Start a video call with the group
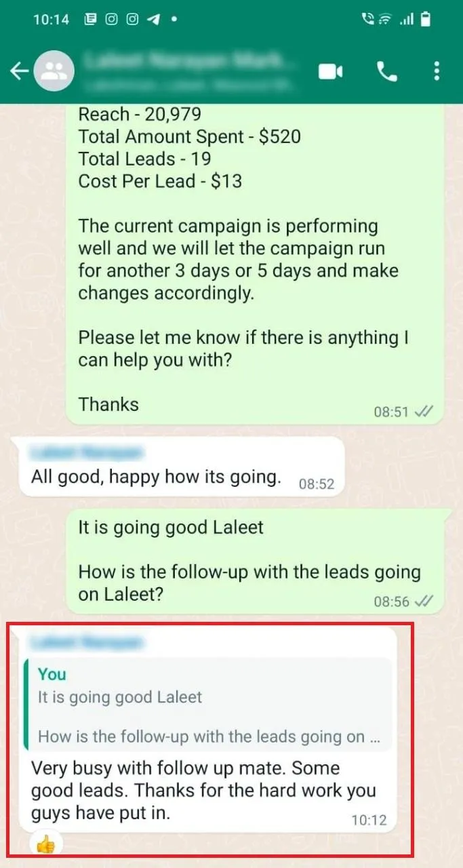Screen dimensions: 463x868 [x=331, y=71]
